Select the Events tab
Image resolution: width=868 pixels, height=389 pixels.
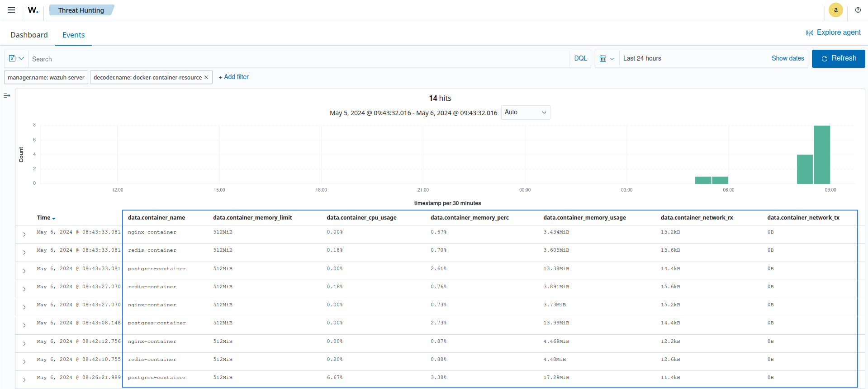point(73,35)
